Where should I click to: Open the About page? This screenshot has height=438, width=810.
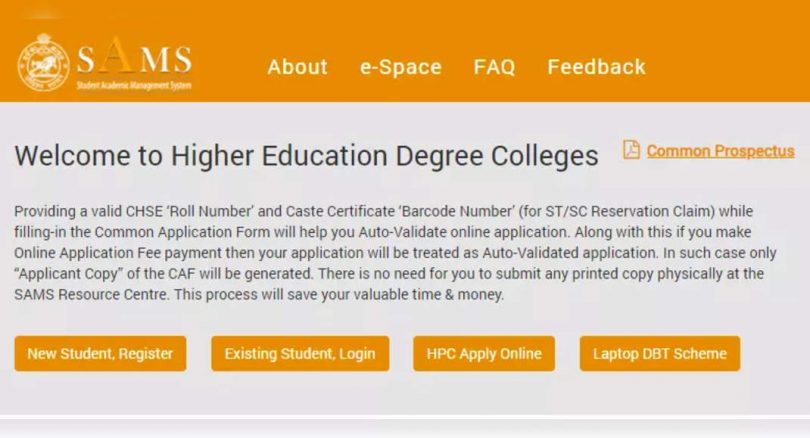coord(297,67)
